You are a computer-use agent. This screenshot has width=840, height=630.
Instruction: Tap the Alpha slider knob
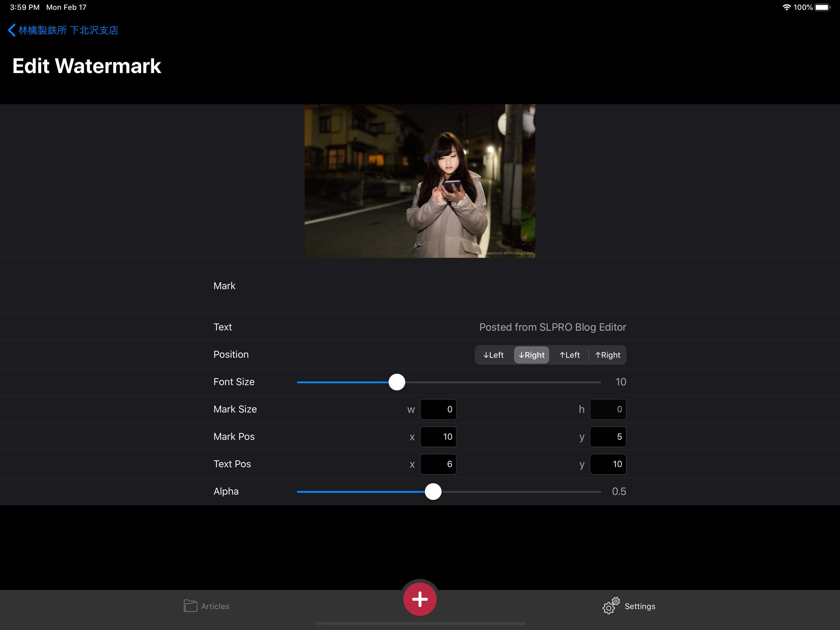pyautogui.click(x=433, y=491)
